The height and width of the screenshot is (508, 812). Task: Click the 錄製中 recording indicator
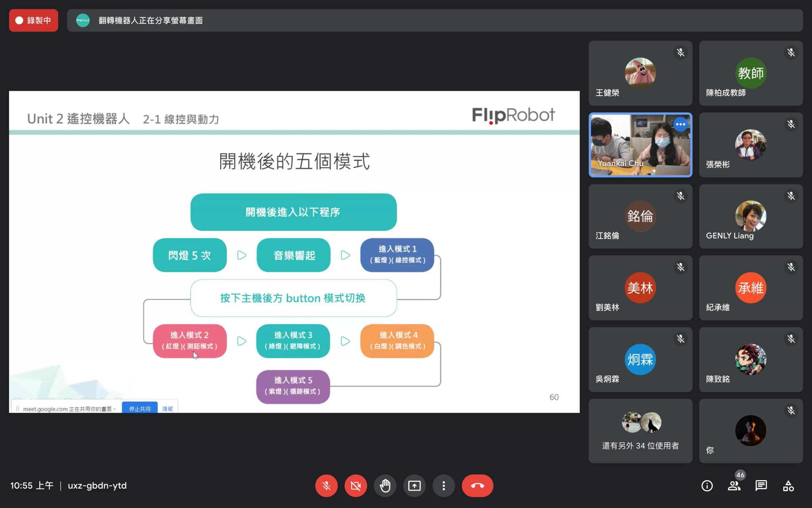(x=33, y=20)
